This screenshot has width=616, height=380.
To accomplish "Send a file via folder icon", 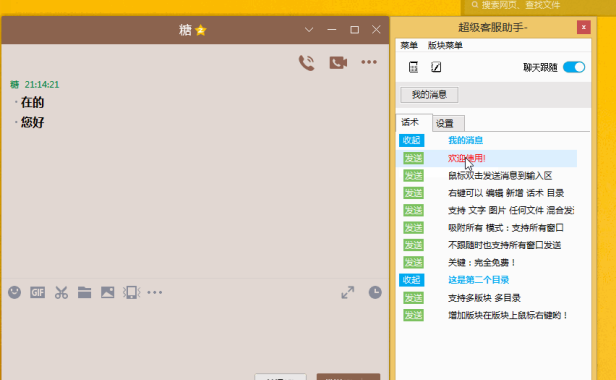I will pyautogui.click(x=84, y=292).
